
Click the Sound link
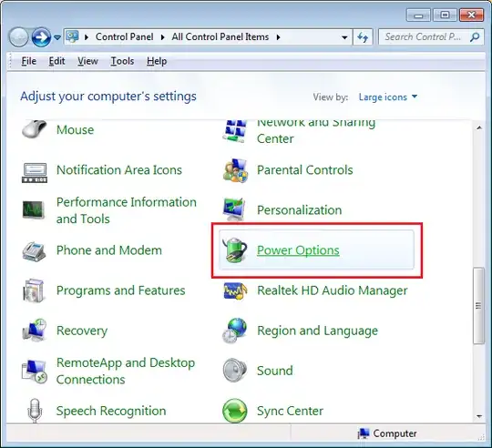click(x=275, y=371)
